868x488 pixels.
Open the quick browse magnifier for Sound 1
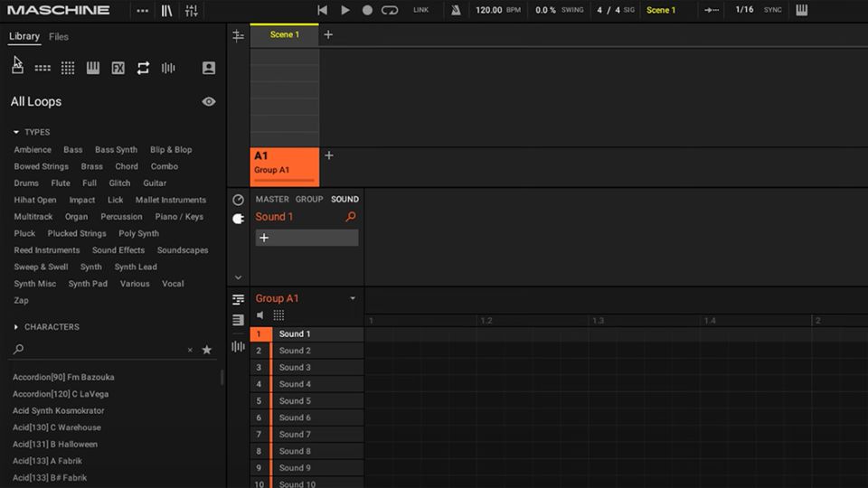click(351, 217)
